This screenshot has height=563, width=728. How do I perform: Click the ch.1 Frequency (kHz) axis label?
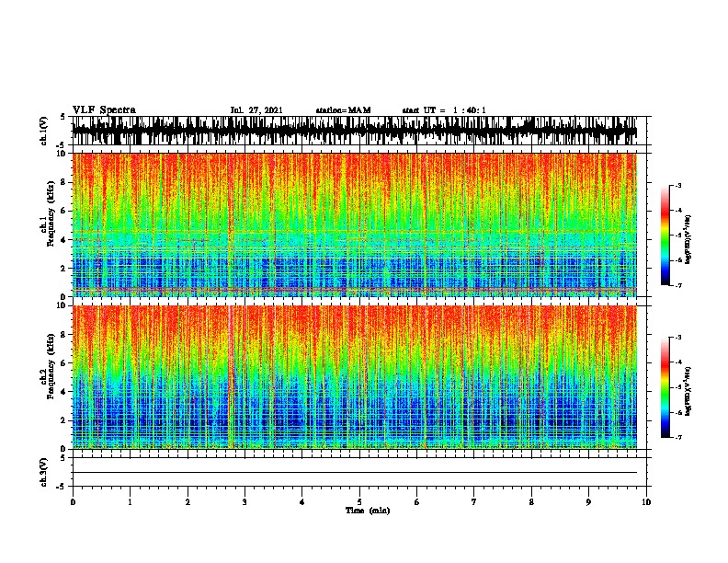47,213
